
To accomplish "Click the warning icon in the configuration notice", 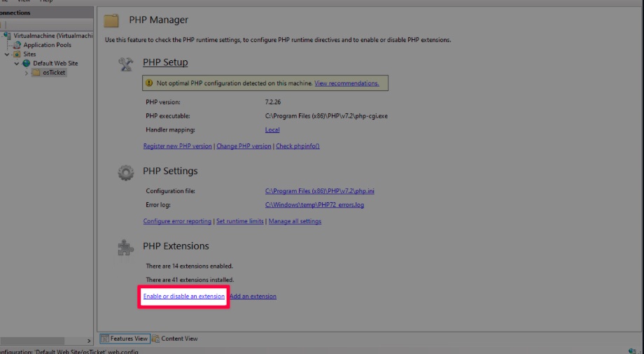I will (x=149, y=83).
